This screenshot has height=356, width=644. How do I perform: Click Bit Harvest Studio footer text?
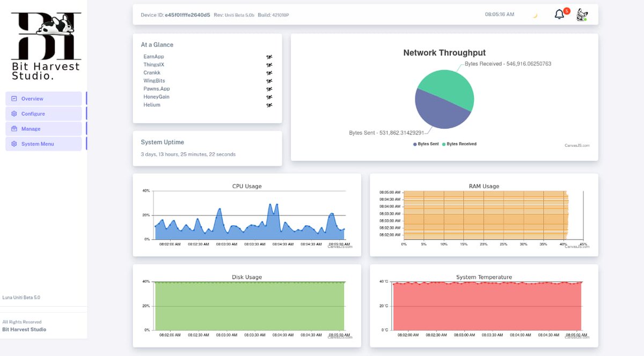tap(24, 330)
